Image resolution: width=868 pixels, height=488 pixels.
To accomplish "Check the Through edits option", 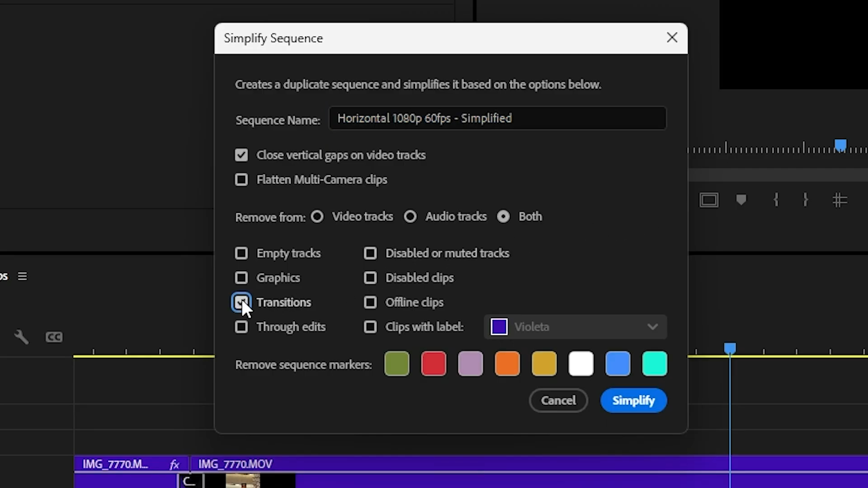I will point(241,327).
